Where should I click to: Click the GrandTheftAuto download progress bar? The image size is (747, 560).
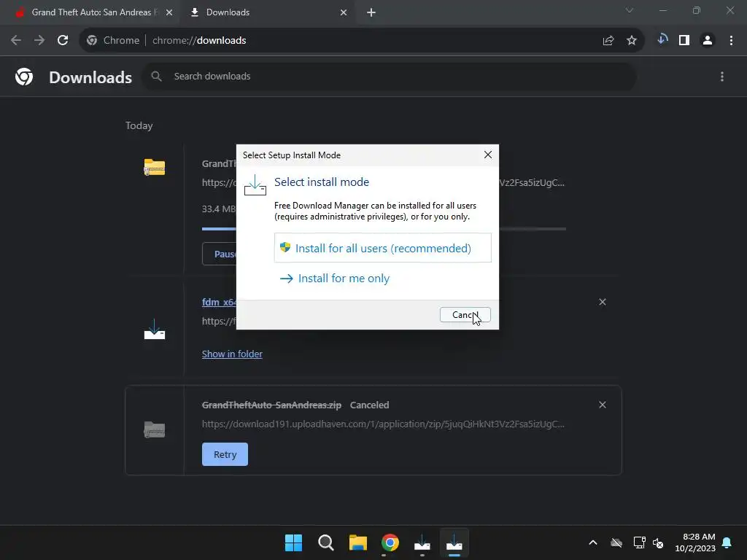384,229
